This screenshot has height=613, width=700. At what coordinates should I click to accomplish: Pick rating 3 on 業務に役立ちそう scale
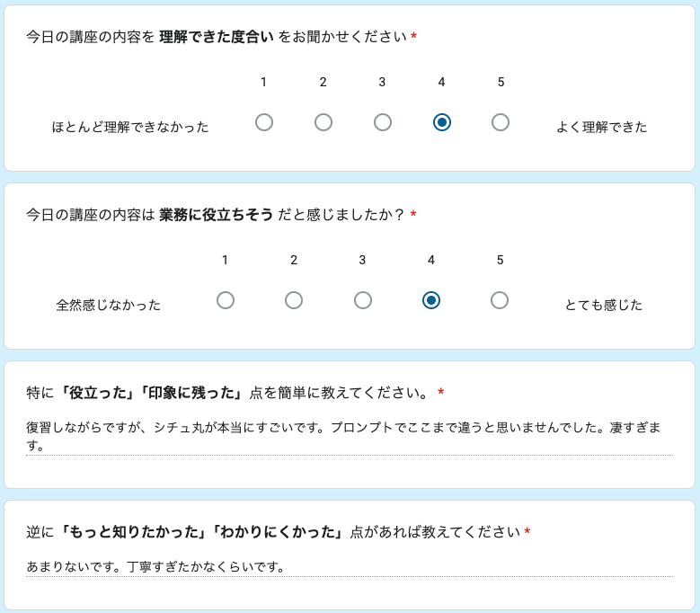point(363,300)
